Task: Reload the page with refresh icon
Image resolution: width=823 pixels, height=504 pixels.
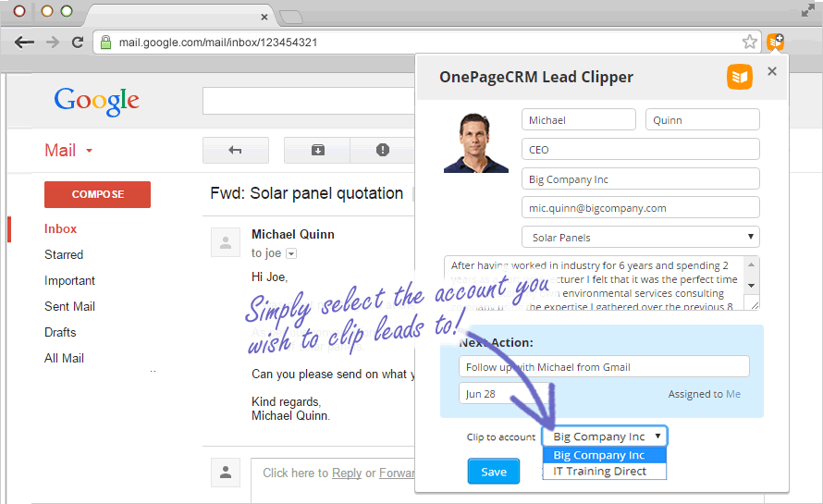Action: coord(78,42)
